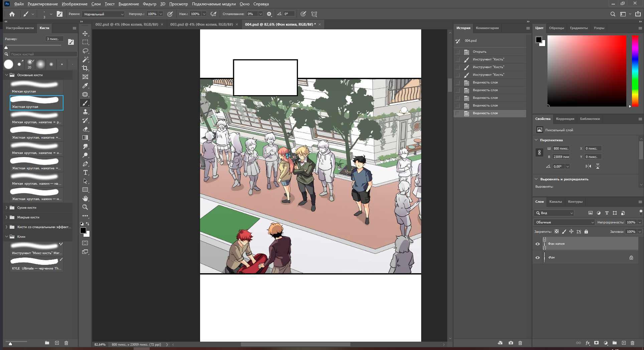The image size is (644, 350).
Task: Open the "Градиенты" panel tab
Action: 579,28
